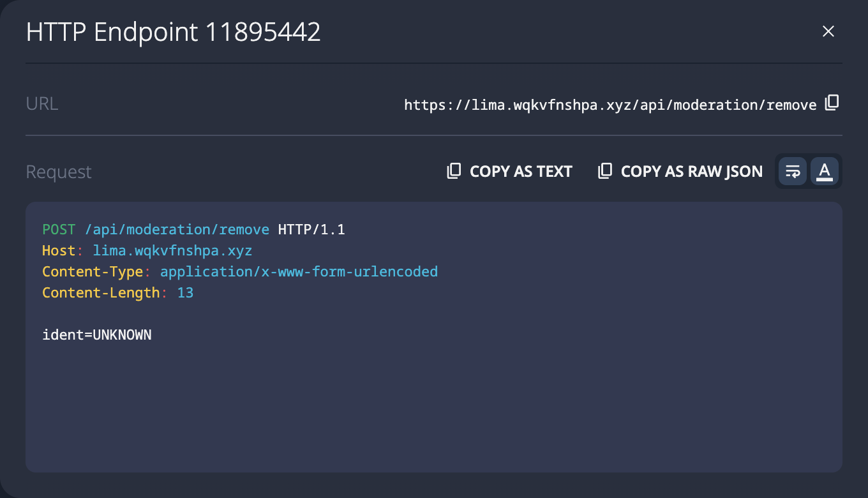
Task: Close the HTTP Endpoint dialog
Action: 828,31
